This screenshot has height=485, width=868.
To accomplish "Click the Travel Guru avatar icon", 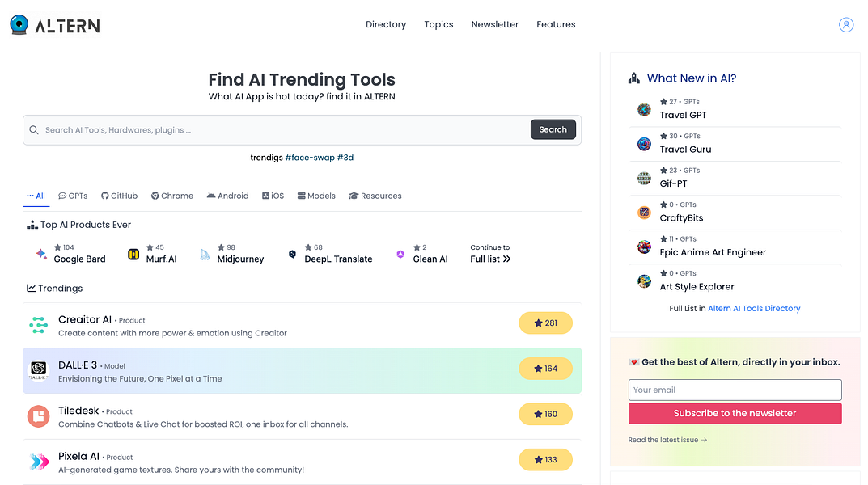I will (x=644, y=144).
